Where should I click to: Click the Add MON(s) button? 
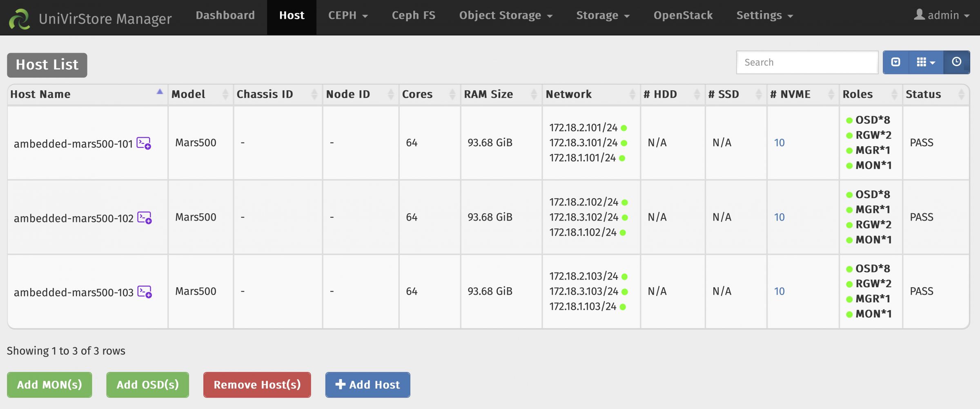pos(49,384)
